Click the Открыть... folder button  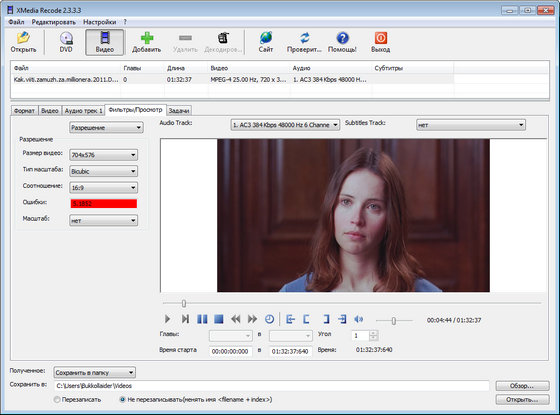pos(522,400)
